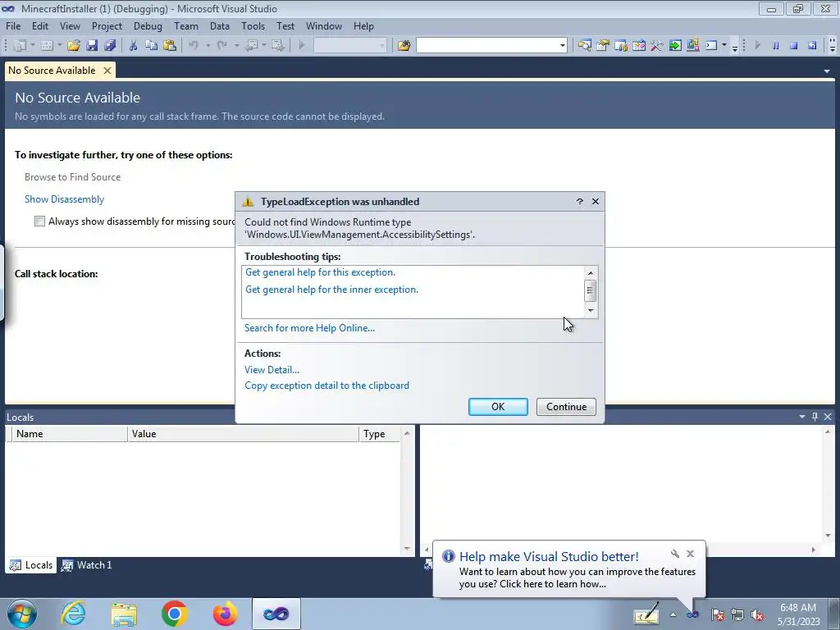Image resolution: width=840 pixels, height=630 pixels.
Task: Click Continue in the exception dialog
Action: [x=566, y=407]
